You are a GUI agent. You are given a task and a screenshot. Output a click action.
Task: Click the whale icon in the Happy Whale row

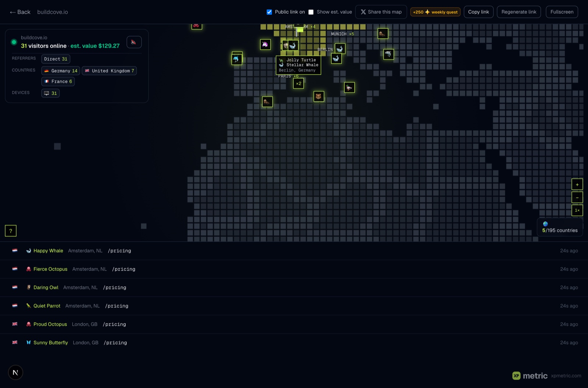tap(29, 251)
